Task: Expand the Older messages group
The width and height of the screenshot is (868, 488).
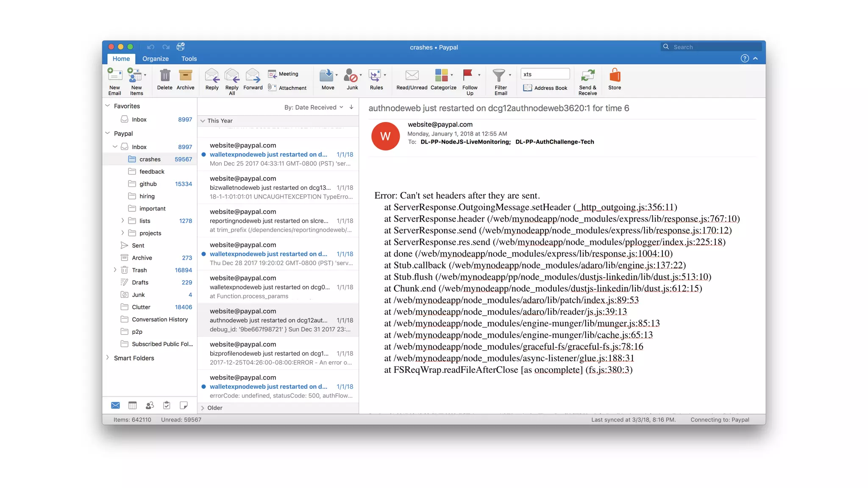Action: pyautogui.click(x=203, y=408)
